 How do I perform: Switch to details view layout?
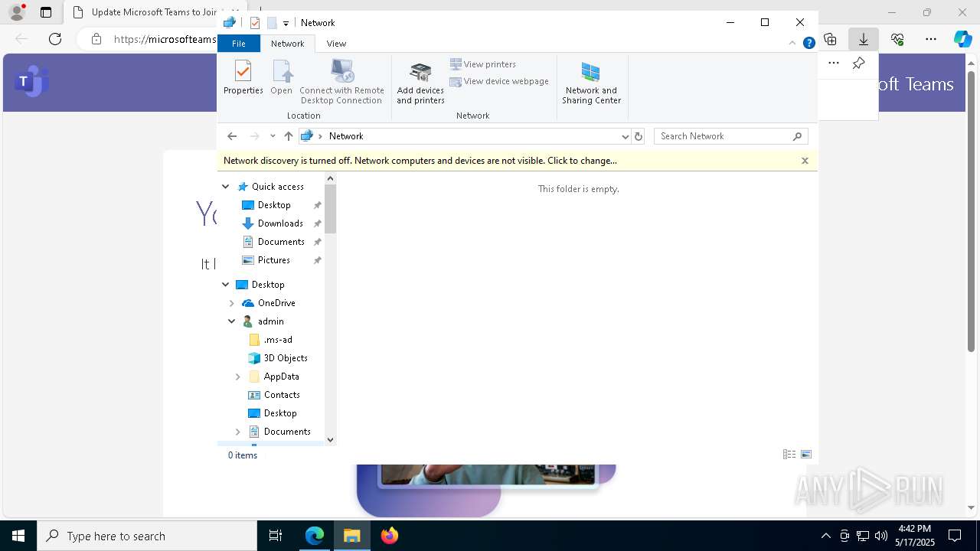click(789, 455)
